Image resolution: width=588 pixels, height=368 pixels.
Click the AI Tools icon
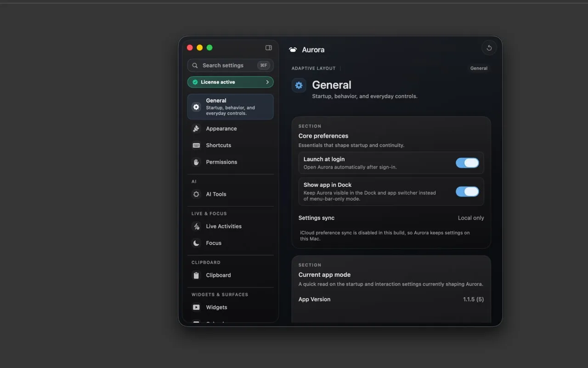pos(196,194)
